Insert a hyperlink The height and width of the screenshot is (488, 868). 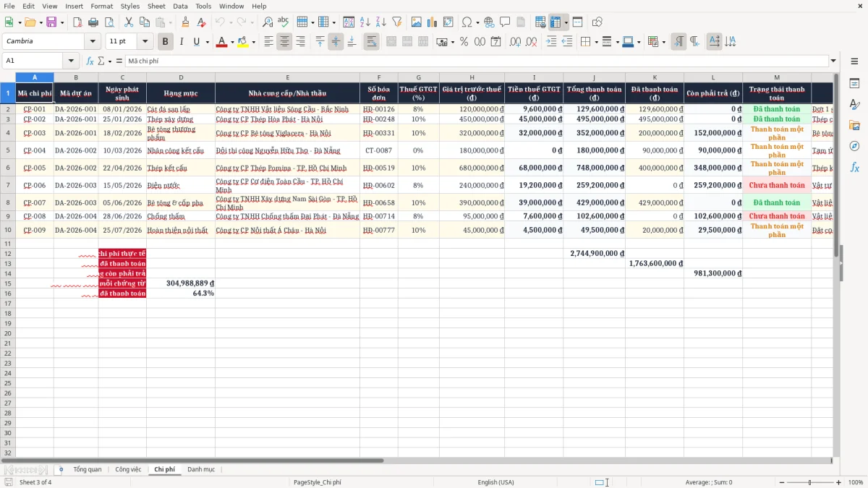pos(490,22)
